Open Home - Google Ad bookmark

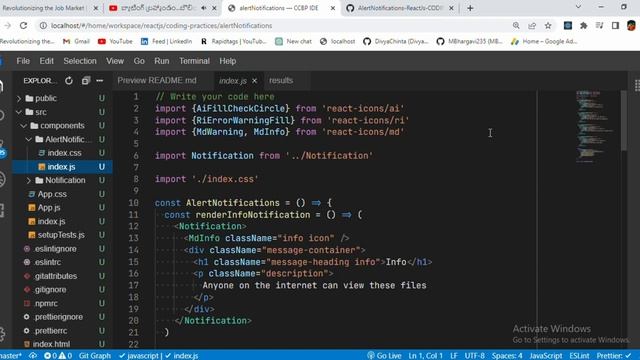point(544,42)
